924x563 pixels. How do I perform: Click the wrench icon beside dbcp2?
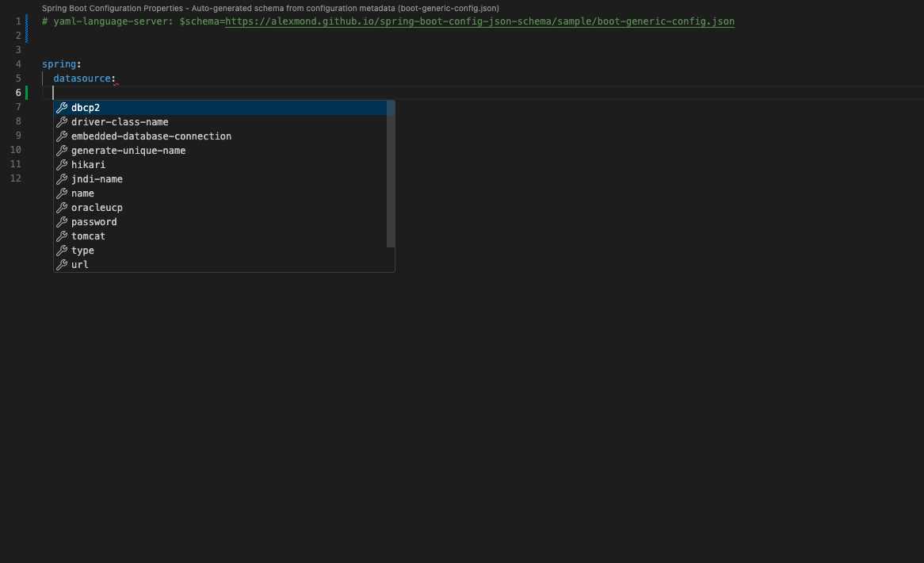pyautogui.click(x=62, y=108)
